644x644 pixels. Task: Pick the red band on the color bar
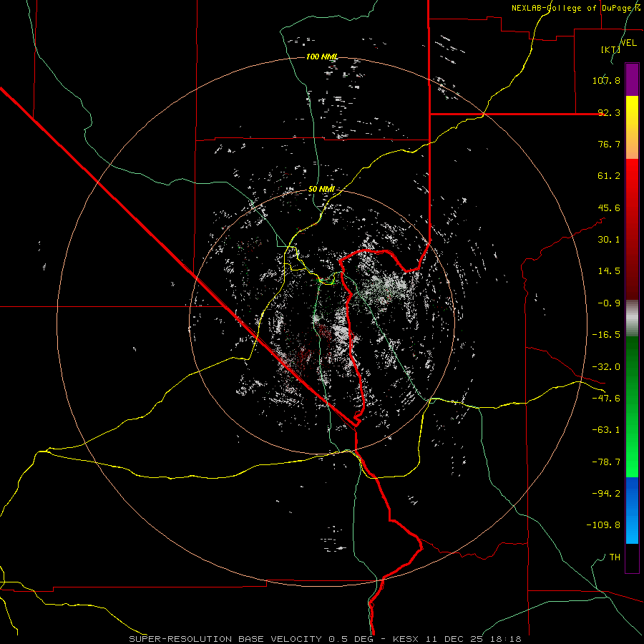click(x=632, y=229)
